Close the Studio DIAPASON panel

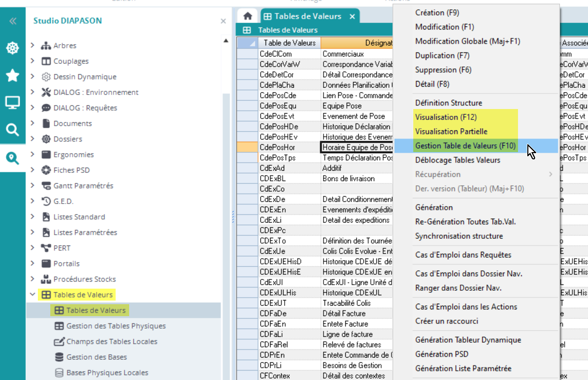223,21
